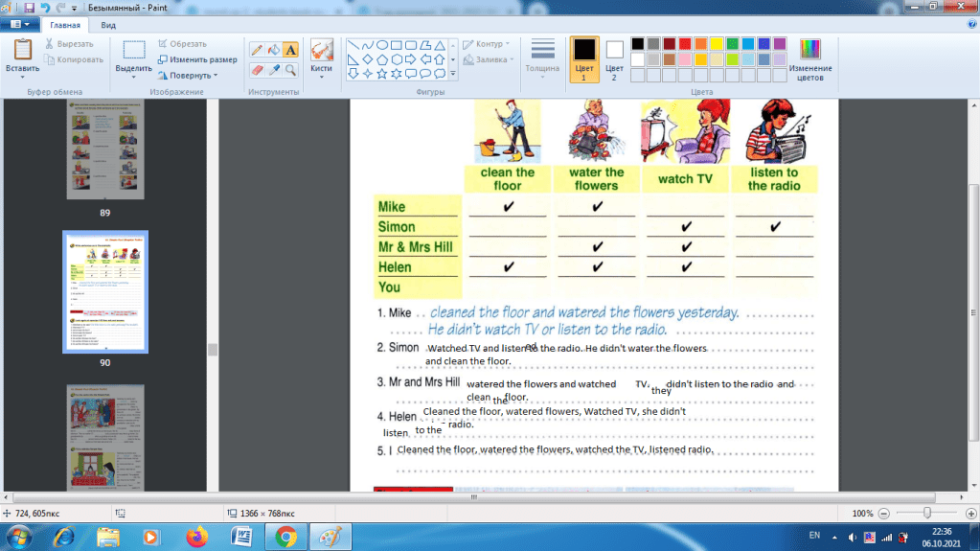Open the blue Paint file menu
This screenshot has width=980, height=551.
click(19, 26)
